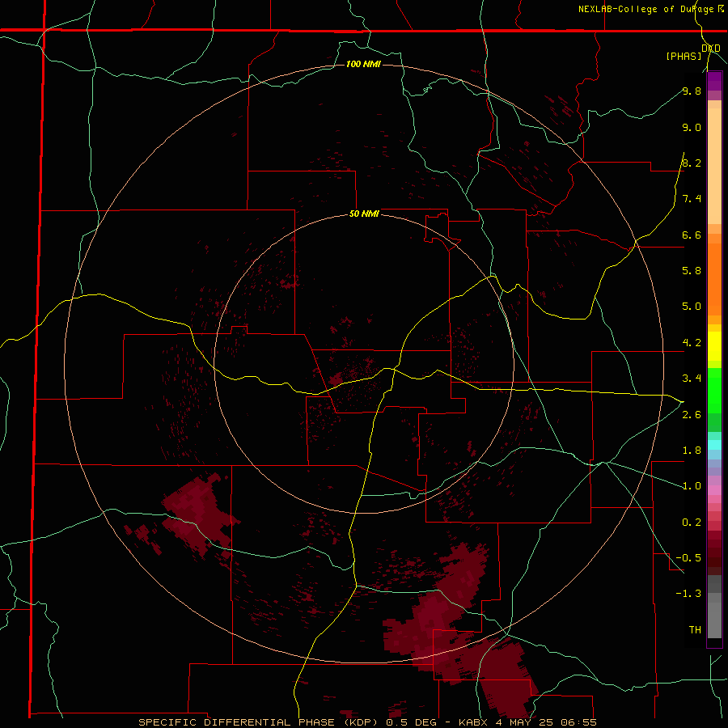This screenshot has height=728, width=728.
Task: Select the 4.2 scale value
Action: click(x=692, y=343)
